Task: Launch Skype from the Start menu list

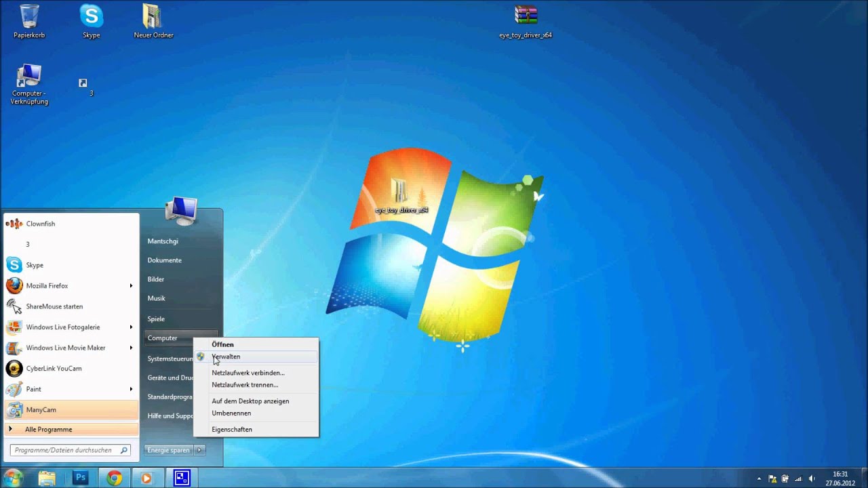Action: point(71,265)
